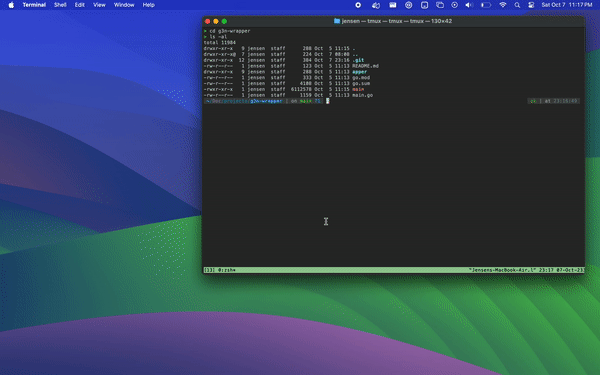This screenshot has width=600, height=375.
Task: Select the main.go file name
Action: 362,95
